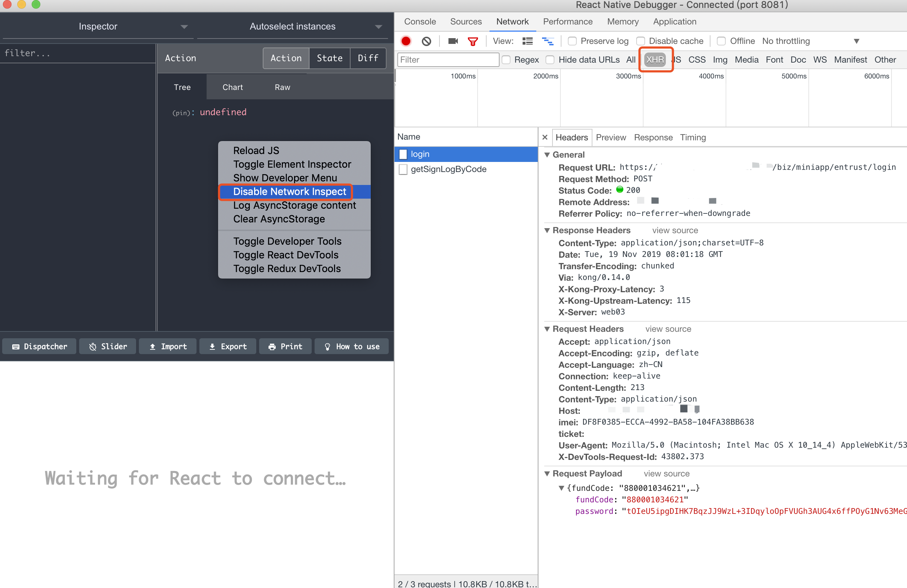
Task: Import state with the Import icon
Action: (168, 346)
